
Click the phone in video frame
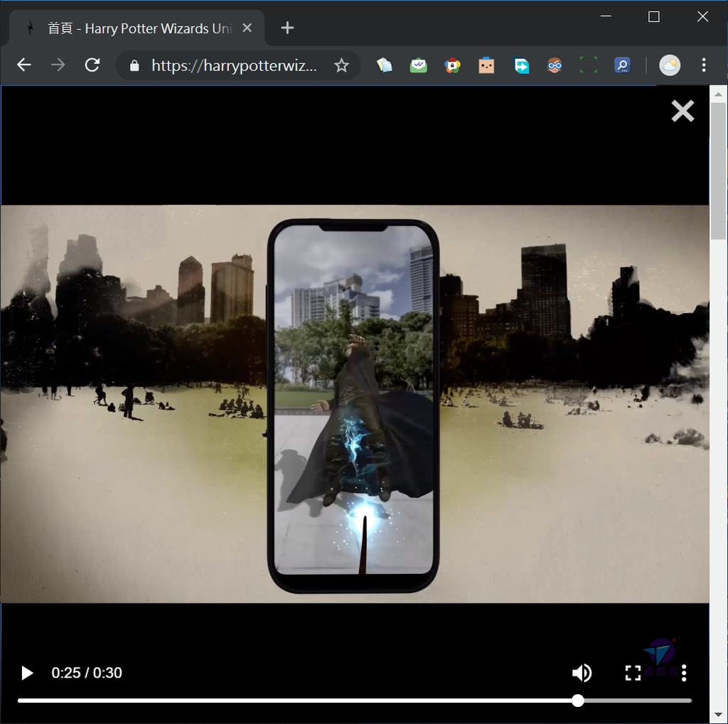coord(353,405)
